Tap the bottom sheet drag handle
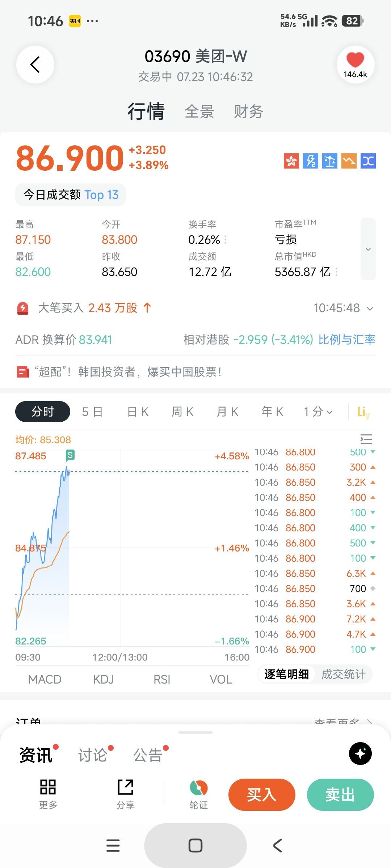The image size is (391, 868). (x=195, y=732)
